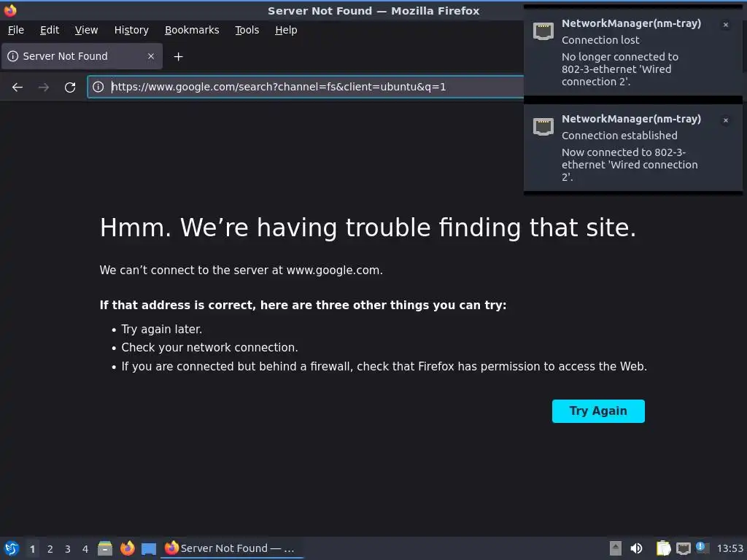Open the clipboard manager tray icon

pos(663,548)
